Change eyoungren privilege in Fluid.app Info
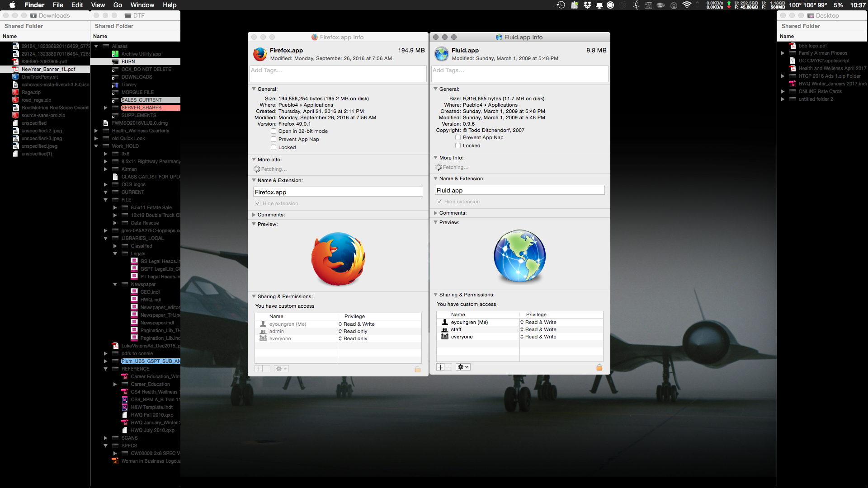Screen dimensions: 868x488 (538, 322)
